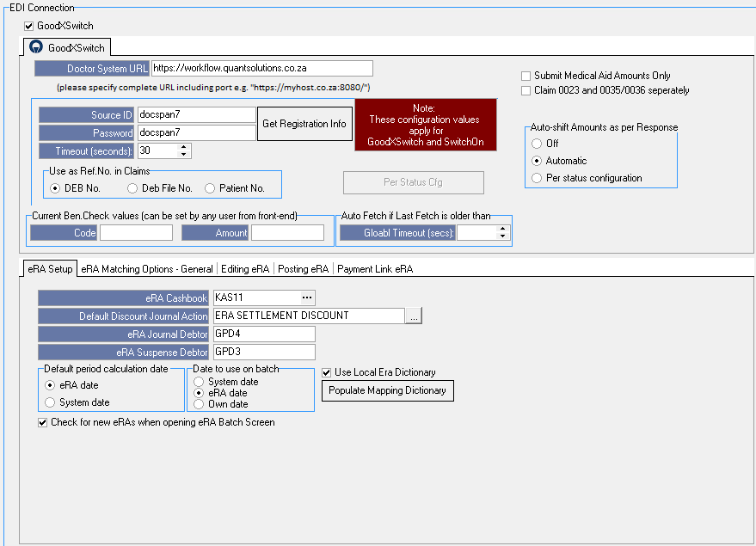This screenshot has height=546, width=756.
Task: Open the eRA Setup tab
Action: click(x=50, y=269)
